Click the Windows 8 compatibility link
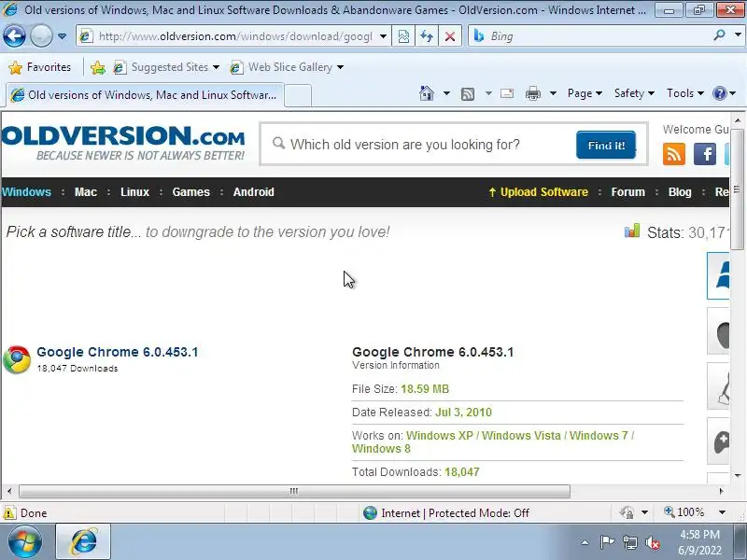The height and width of the screenshot is (560, 747). 381,449
